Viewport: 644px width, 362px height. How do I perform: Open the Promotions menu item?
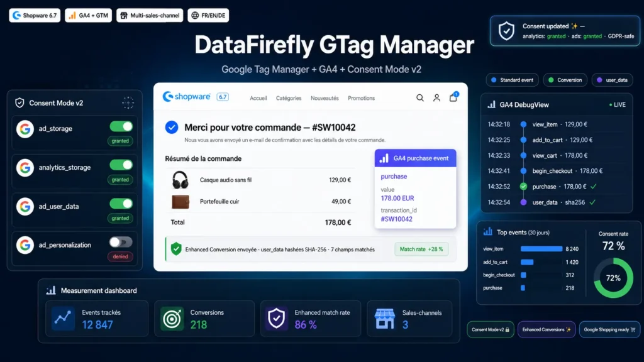362,98
